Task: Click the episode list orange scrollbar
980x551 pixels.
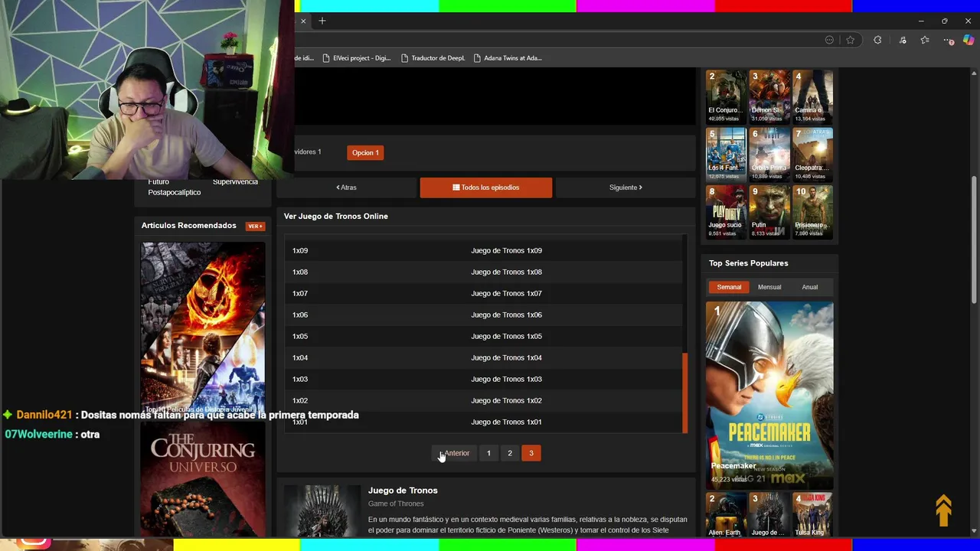Action: 685,393
